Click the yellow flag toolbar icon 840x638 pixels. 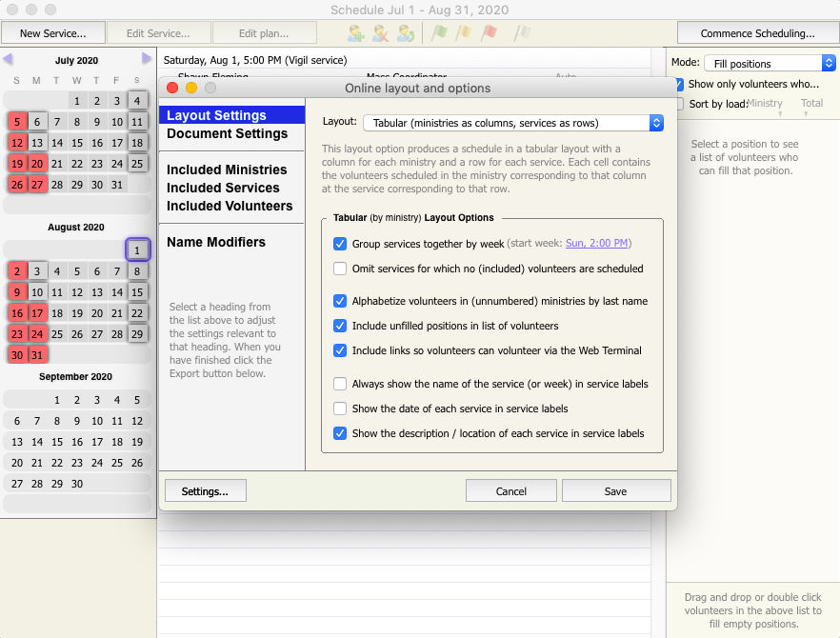click(x=464, y=33)
